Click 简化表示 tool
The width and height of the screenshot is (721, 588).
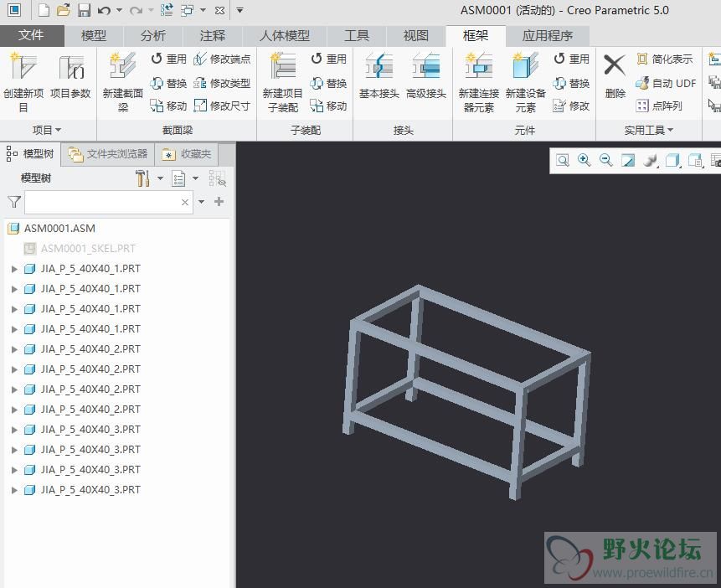665,59
